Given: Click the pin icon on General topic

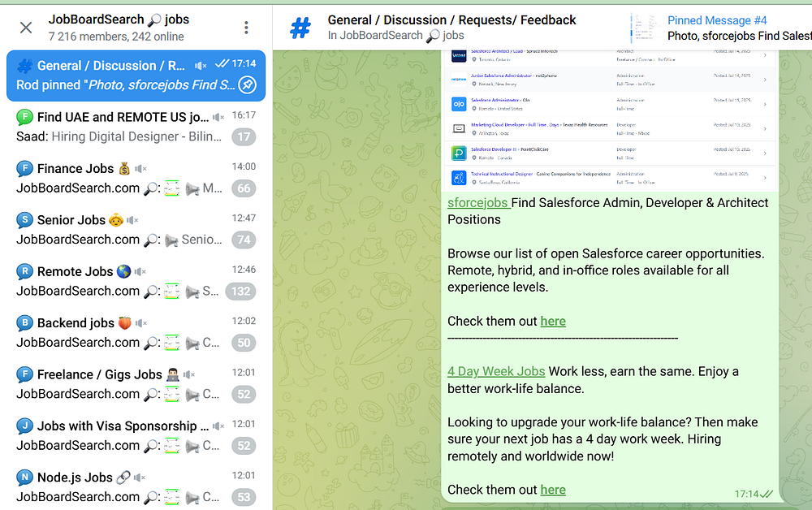Looking at the screenshot, I should 248,85.
